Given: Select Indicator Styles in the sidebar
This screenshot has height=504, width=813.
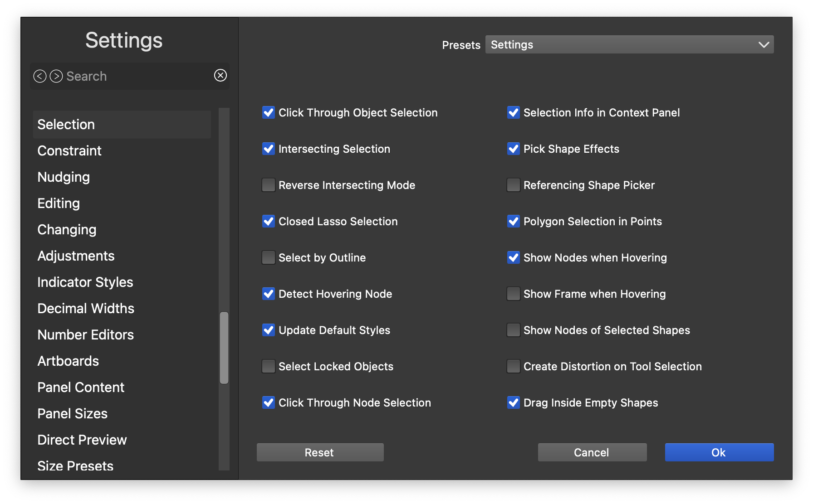Looking at the screenshot, I should click(85, 282).
